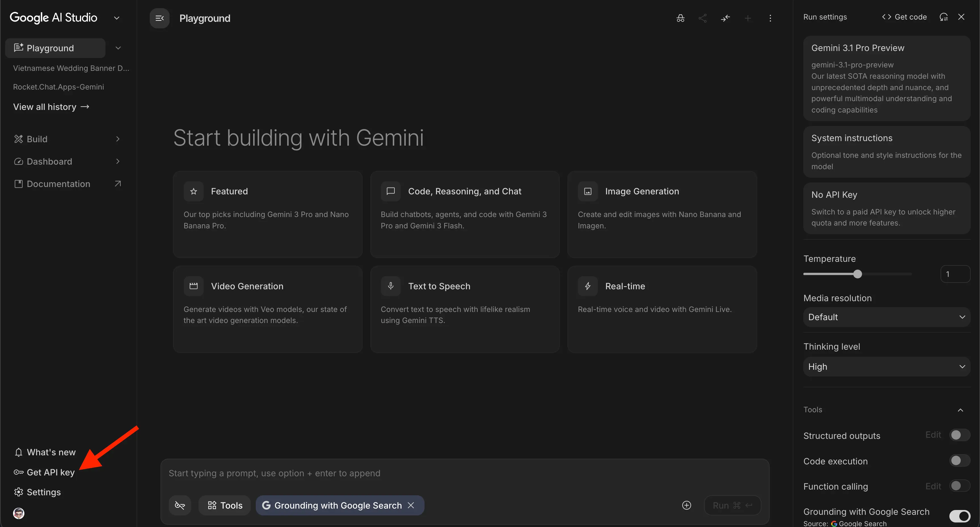Click the reset settings icon beside Get code

point(943,17)
